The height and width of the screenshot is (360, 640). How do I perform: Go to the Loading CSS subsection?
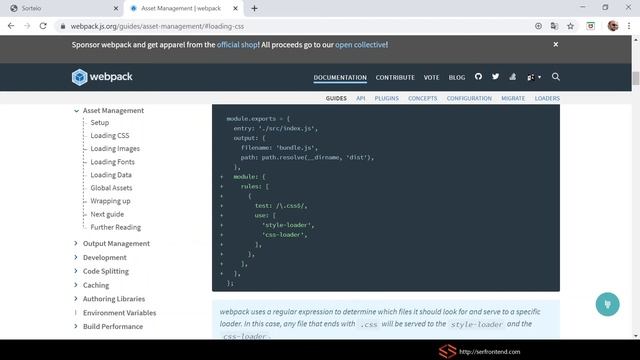pos(110,136)
